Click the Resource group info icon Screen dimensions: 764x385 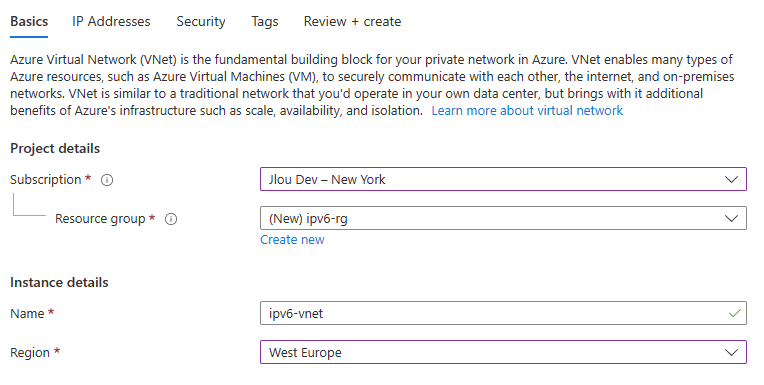click(x=171, y=219)
